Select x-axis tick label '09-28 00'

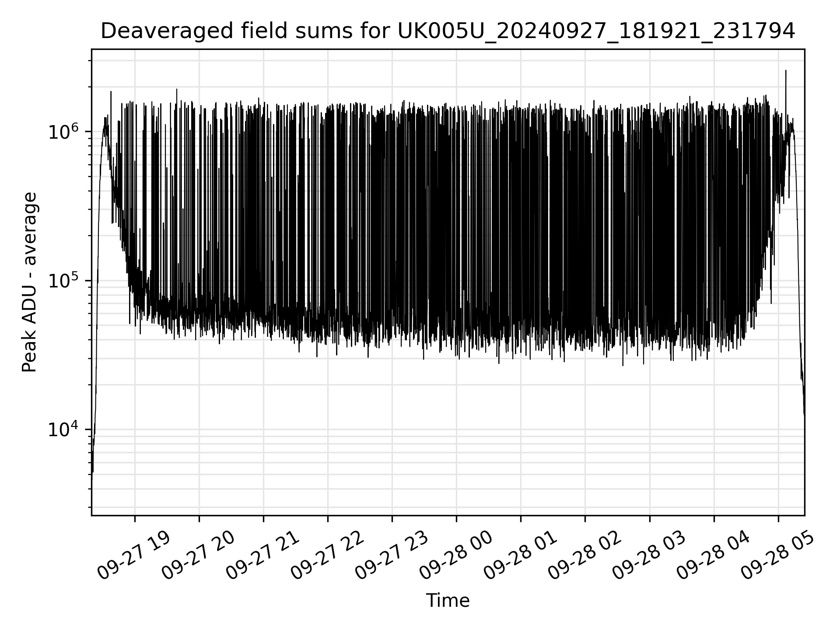coord(455,555)
